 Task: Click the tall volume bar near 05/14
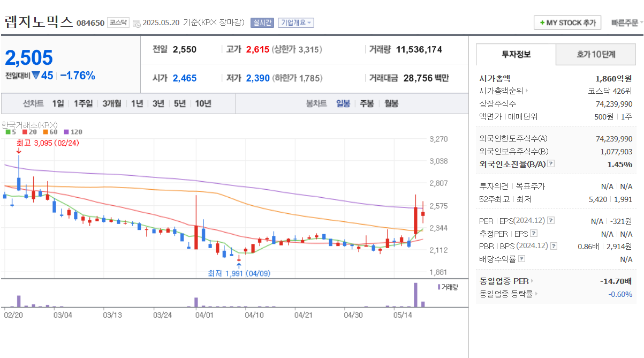click(415, 295)
